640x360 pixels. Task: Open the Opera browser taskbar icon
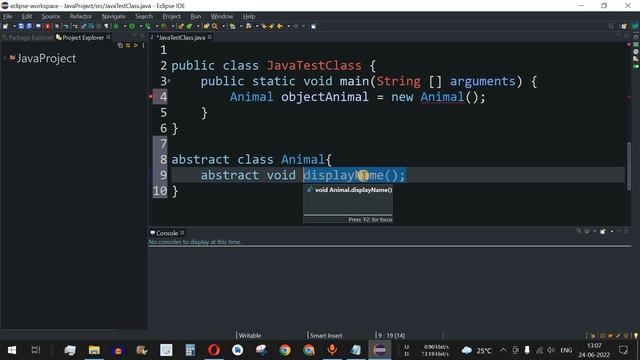(213, 350)
